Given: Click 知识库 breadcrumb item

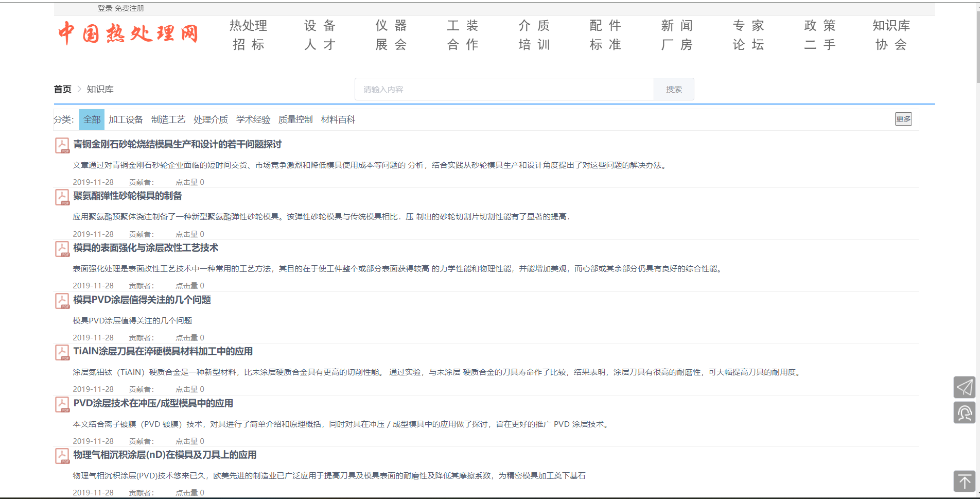Looking at the screenshot, I should tap(100, 89).
